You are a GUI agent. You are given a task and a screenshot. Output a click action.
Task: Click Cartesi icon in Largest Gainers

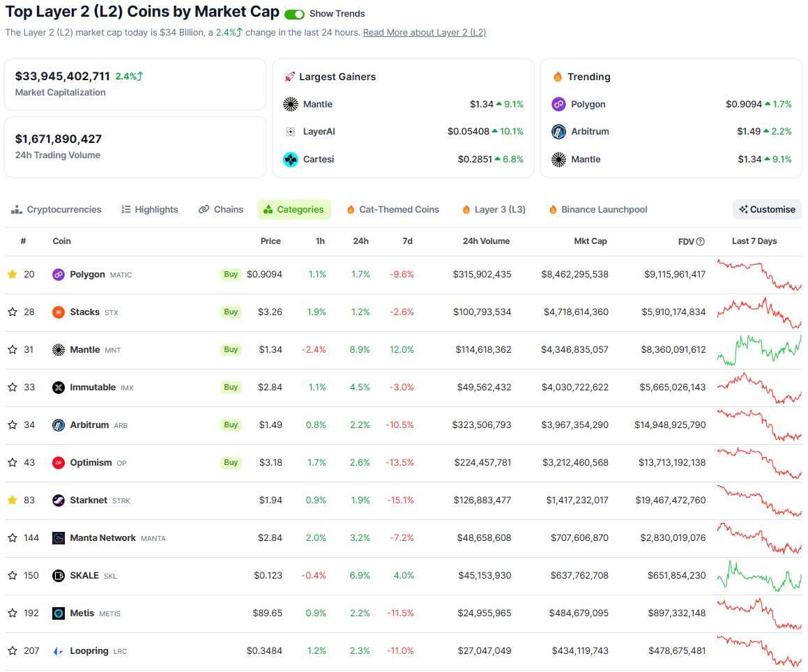[291, 159]
